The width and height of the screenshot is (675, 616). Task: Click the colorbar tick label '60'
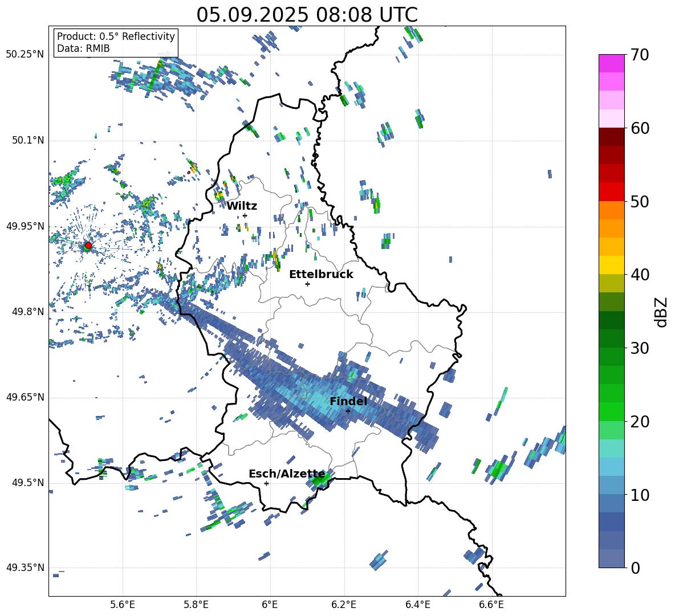click(640, 128)
